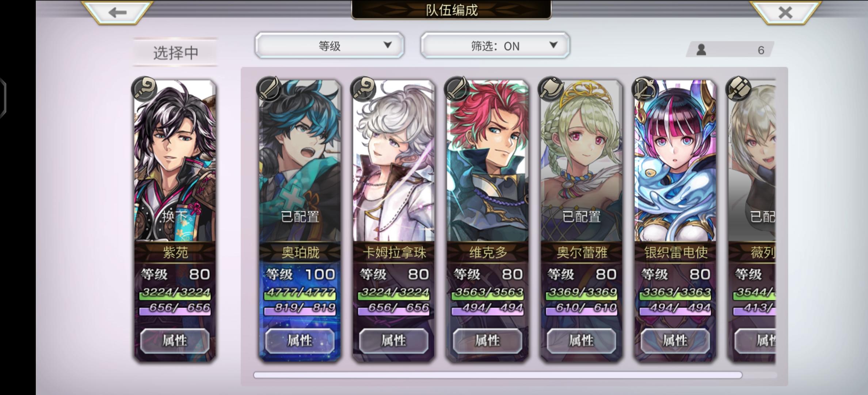Click 换下 on the selected 紫苑 card
This screenshot has width=868, height=395.
tap(175, 217)
